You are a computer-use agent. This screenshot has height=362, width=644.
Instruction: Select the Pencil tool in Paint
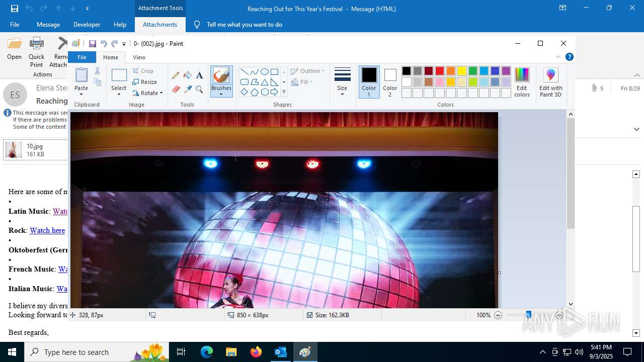click(176, 75)
